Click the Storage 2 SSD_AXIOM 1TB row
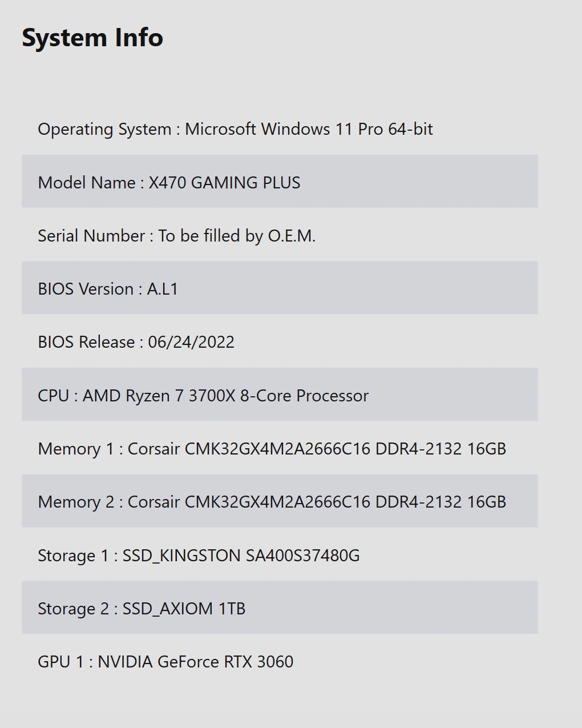The height and width of the screenshot is (728, 582). pos(280,608)
